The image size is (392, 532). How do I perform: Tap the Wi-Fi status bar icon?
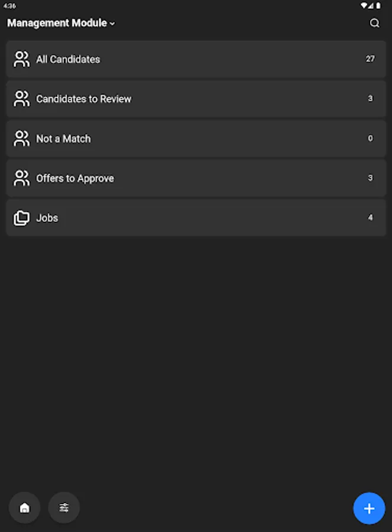[x=364, y=5]
